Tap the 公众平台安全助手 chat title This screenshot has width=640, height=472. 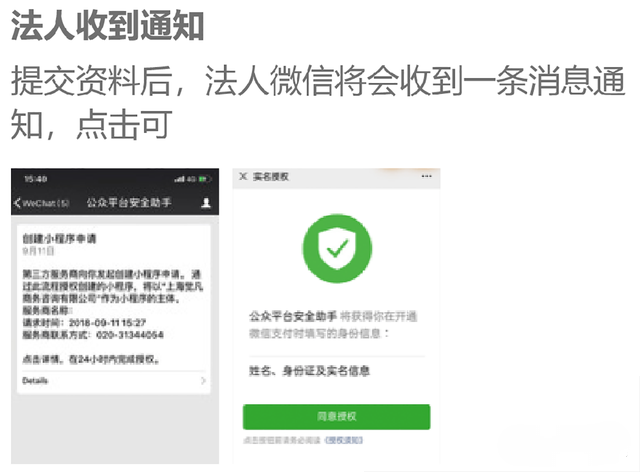129,203
